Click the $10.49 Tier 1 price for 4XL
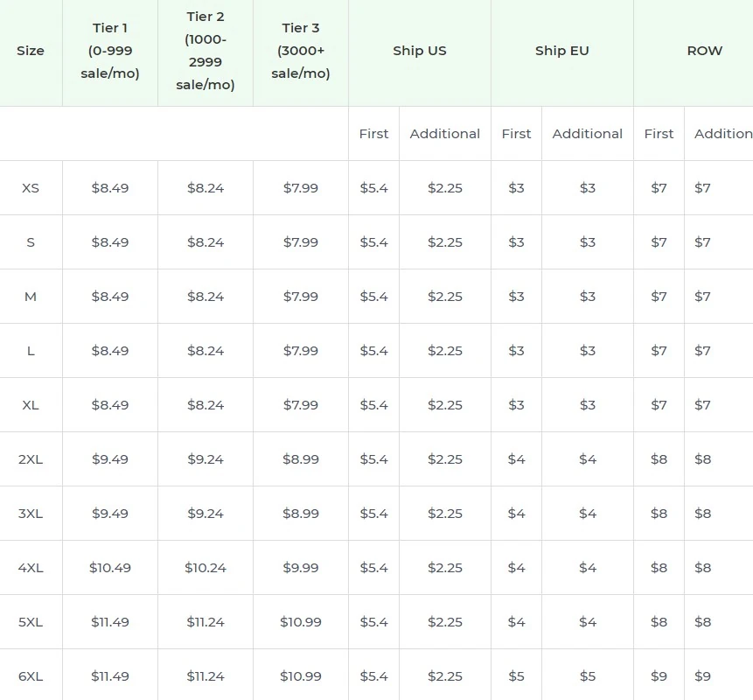This screenshot has height=700, width=753. [109, 567]
